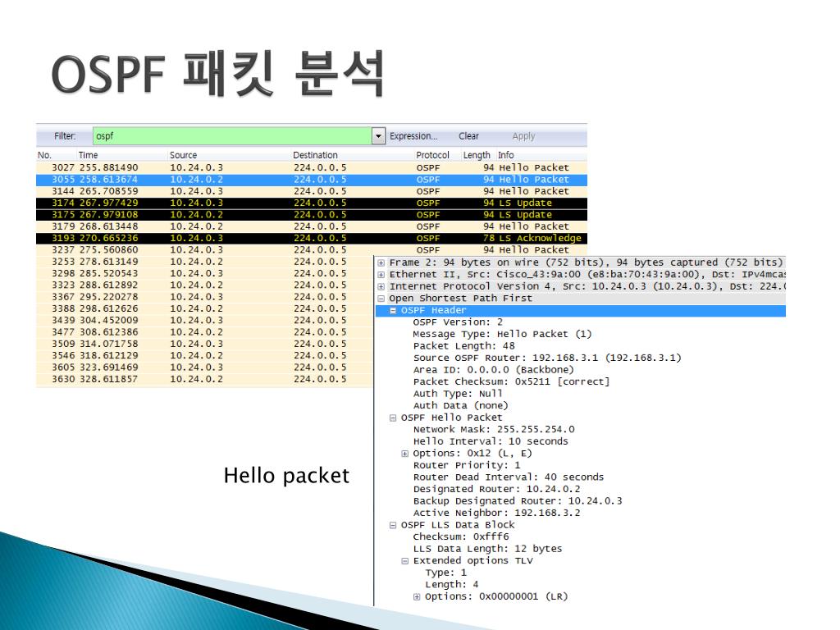Viewport: 840px width, 630px height.
Task: Select packet 3175 LS Update row
Action: (x=311, y=215)
